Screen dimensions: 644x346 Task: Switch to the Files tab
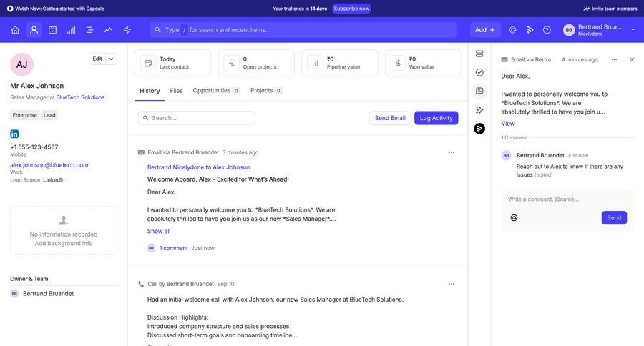(176, 91)
